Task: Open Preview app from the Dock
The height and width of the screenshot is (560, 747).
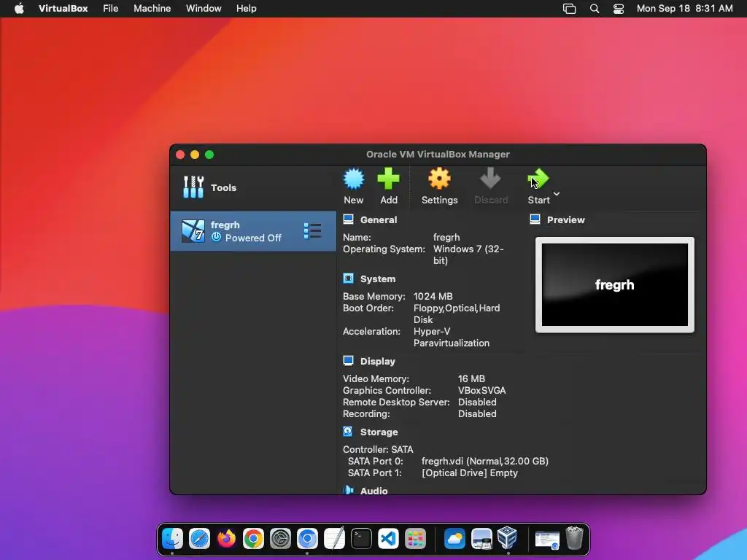Action: pyautogui.click(x=481, y=539)
